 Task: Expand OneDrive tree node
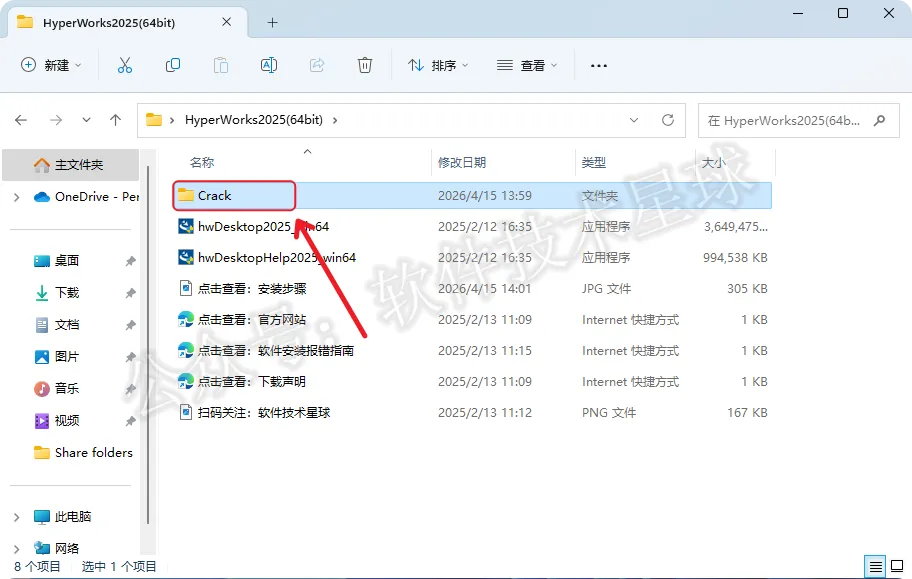(x=16, y=197)
